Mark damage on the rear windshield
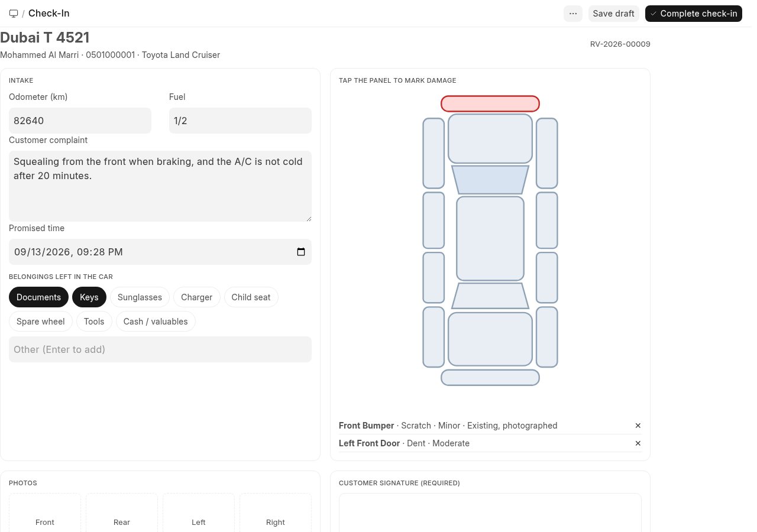The image size is (757, 532). point(490,296)
